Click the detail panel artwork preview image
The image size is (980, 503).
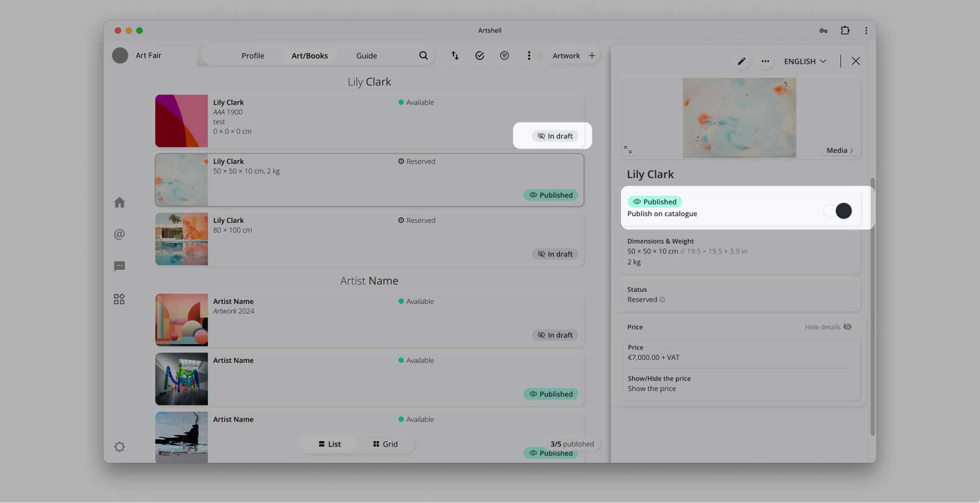pos(739,118)
